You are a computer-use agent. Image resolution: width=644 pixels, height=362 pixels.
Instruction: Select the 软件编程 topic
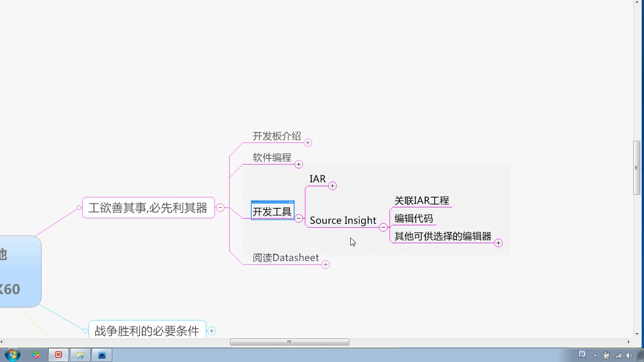click(x=272, y=157)
